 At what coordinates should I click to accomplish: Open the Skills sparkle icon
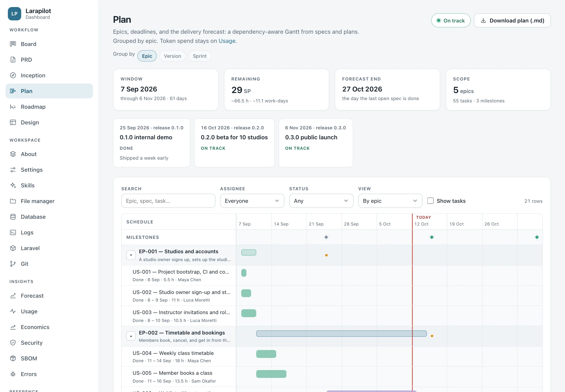pyautogui.click(x=13, y=185)
